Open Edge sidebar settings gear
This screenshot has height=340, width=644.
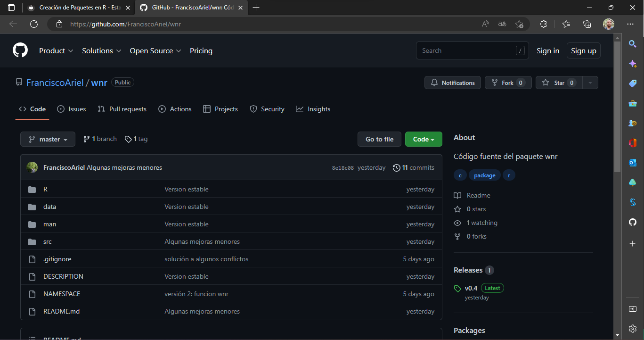point(633,329)
